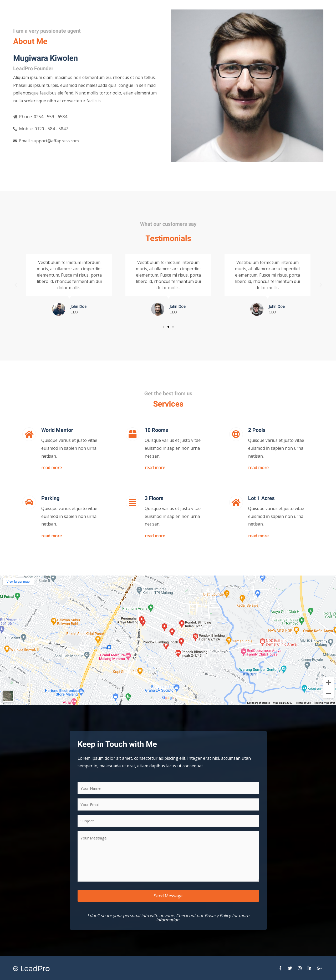The image size is (336, 980).
Task: Open the Instagram footer icon
Action: point(299,968)
